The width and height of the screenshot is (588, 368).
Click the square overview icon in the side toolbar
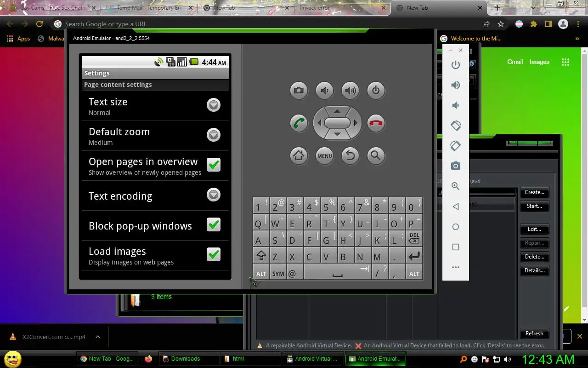pos(455,247)
